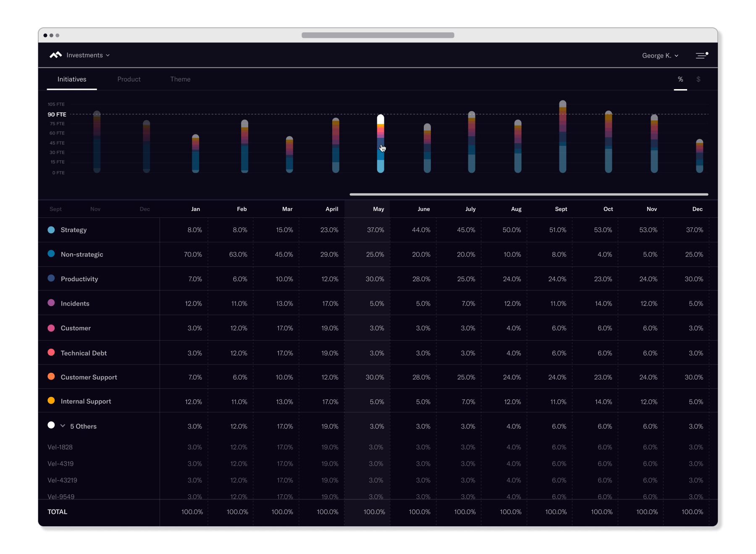This screenshot has width=756, height=554.
Task: Click the horizontal timeline scrollbar under chart
Action: (x=528, y=195)
